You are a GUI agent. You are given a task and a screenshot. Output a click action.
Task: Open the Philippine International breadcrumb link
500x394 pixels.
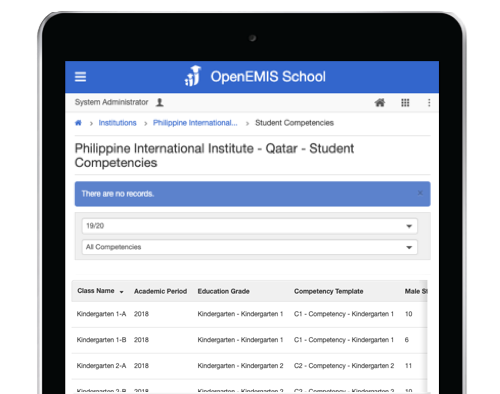click(x=195, y=123)
